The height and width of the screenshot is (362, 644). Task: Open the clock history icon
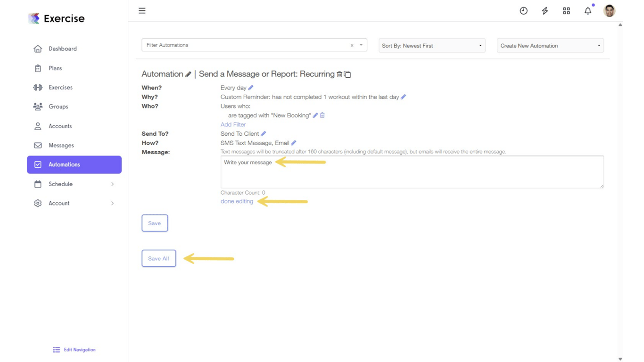[523, 11]
